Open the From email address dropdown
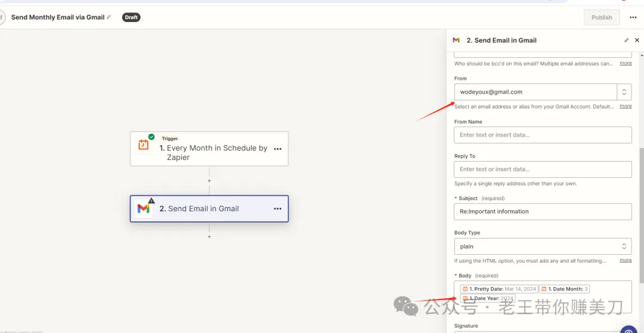 pos(543,92)
